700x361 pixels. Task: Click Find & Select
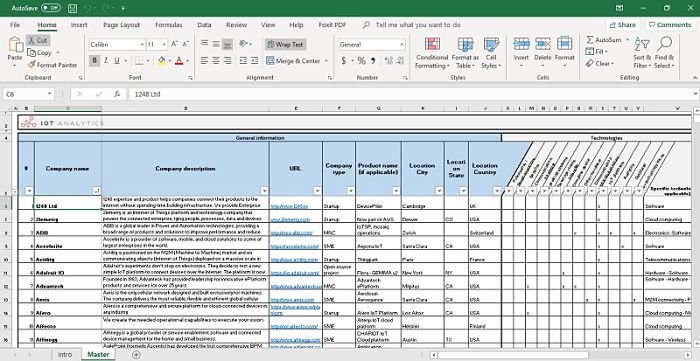coord(664,53)
